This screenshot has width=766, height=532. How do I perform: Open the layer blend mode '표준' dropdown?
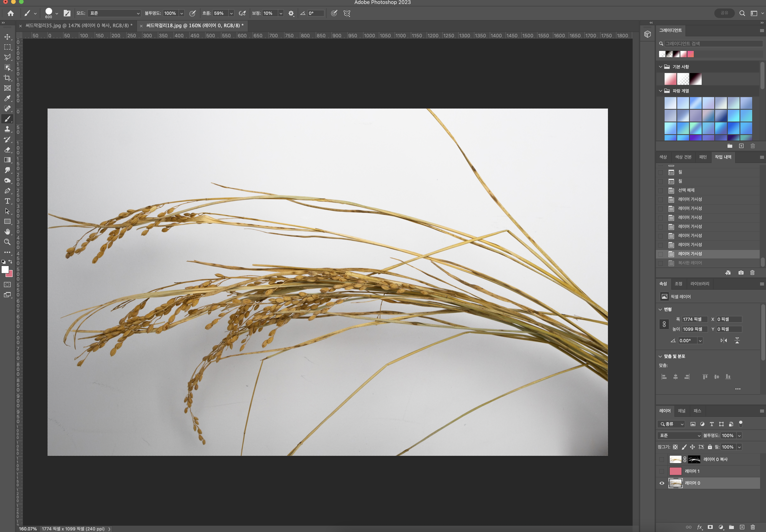[679, 435]
